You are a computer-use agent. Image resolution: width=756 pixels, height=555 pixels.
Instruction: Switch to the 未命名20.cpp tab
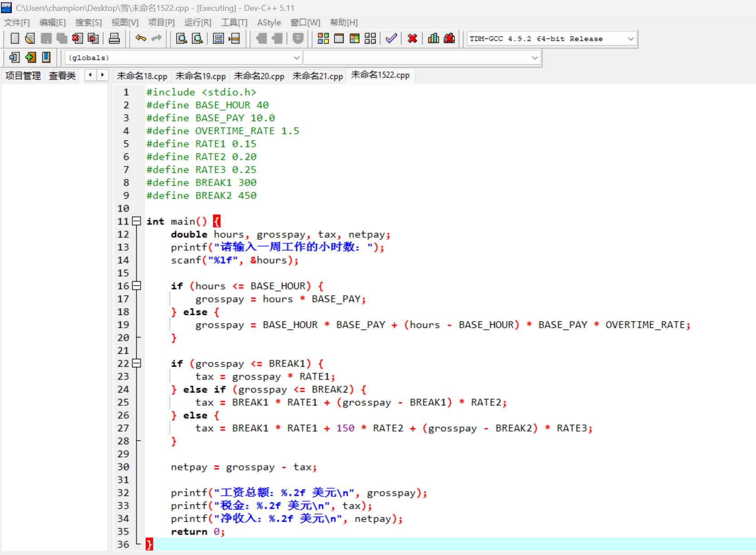pyautogui.click(x=259, y=76)
